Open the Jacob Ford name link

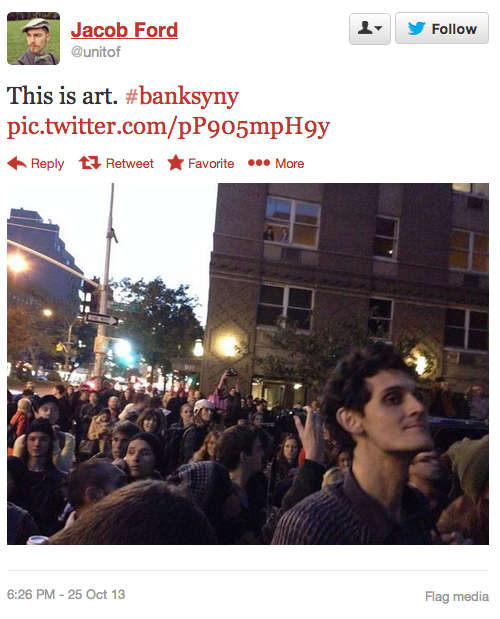tap(124, 30)
